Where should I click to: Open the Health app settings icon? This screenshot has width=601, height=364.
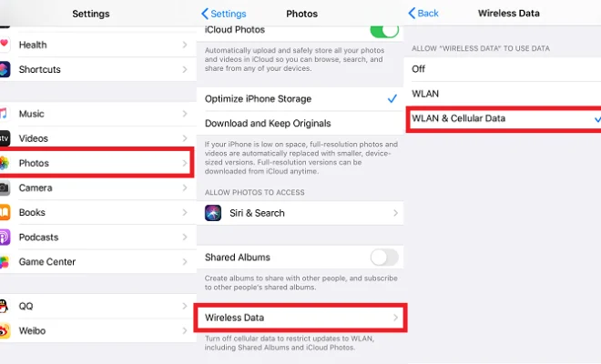[x=5, y=45]
